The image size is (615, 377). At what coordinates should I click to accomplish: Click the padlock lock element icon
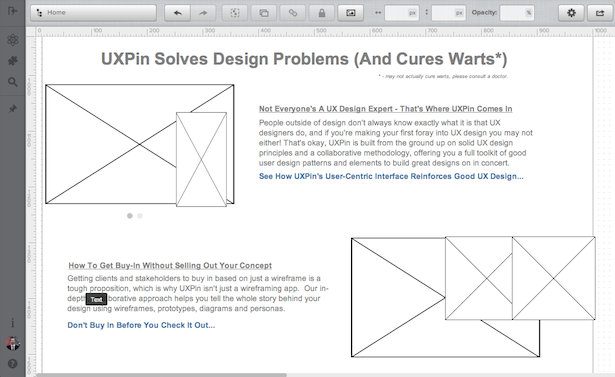coord(322,13)
